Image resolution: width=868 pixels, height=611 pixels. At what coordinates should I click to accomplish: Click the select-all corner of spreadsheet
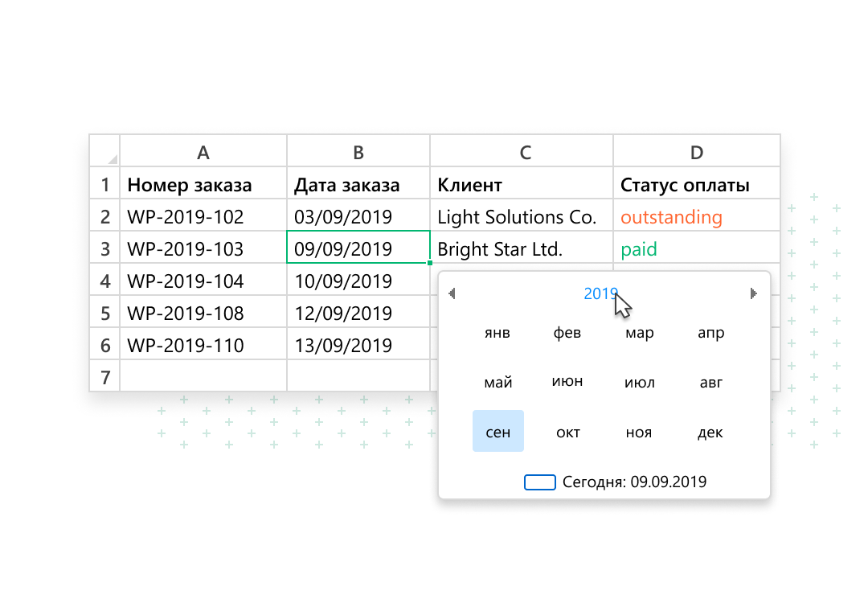[x=104, y=151]
